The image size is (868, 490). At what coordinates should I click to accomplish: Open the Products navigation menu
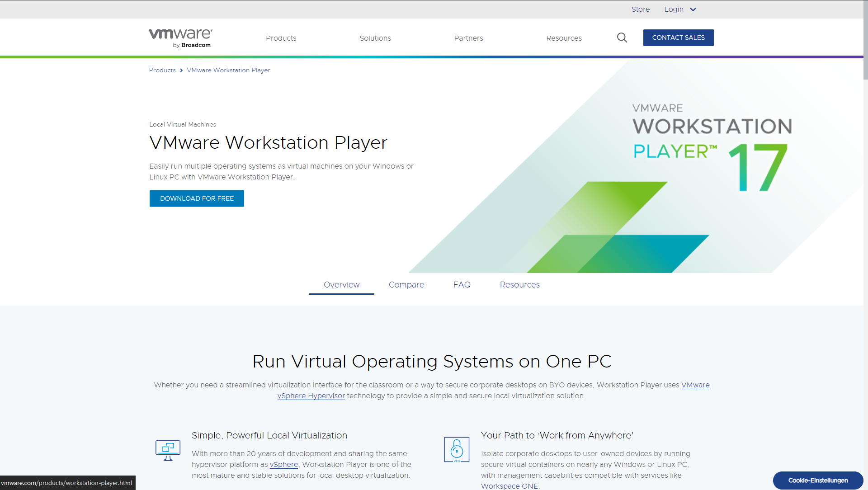pyautogui.click(x=281, y=38)
